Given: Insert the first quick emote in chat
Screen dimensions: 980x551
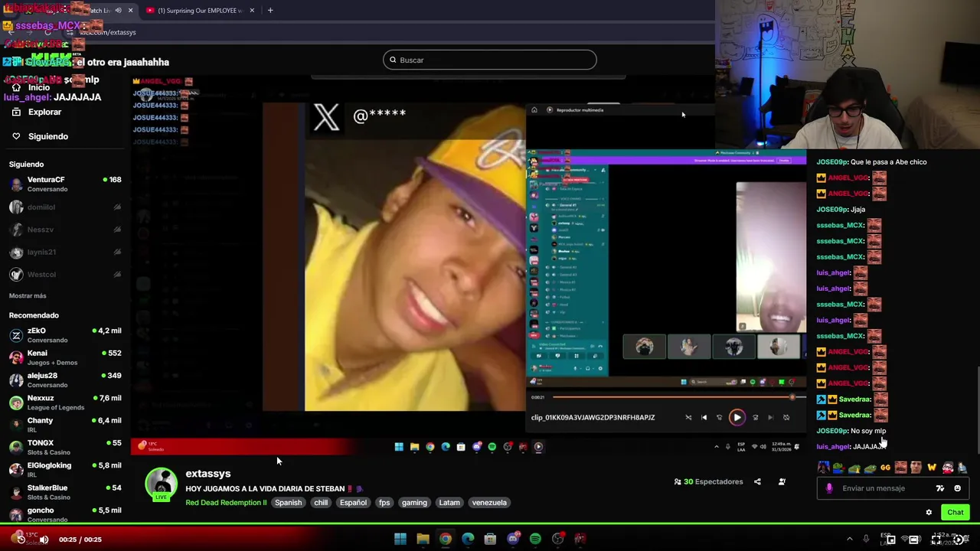Looking at the screenshot, I should click(x=823, y=468).
